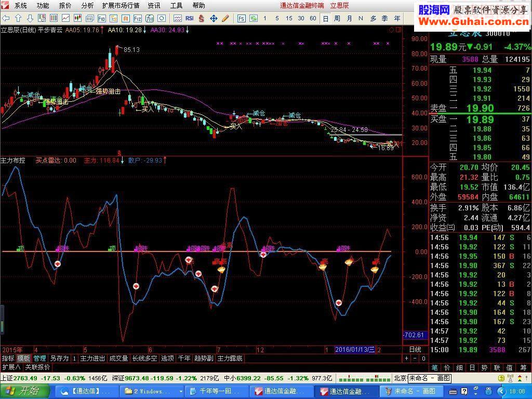Switch to the 势 trend tab
Viewport: 532px width, 399px height.
click(x=485, y=367)
